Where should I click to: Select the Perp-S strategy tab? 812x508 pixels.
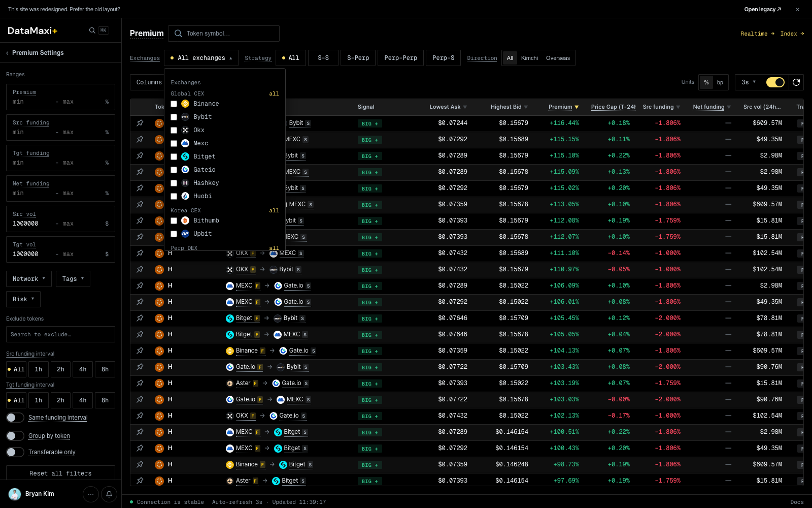coord(444,58)
